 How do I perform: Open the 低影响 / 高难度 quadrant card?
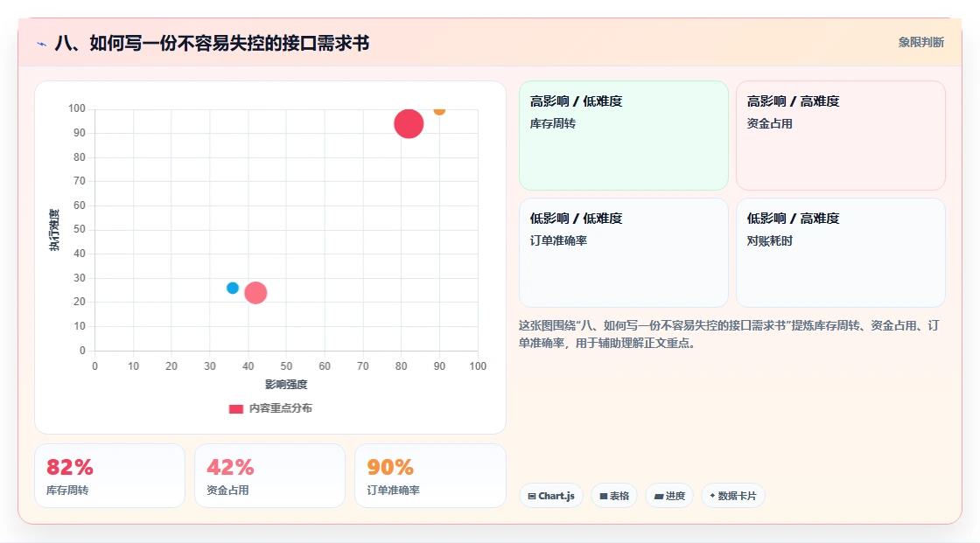[841, 253]
